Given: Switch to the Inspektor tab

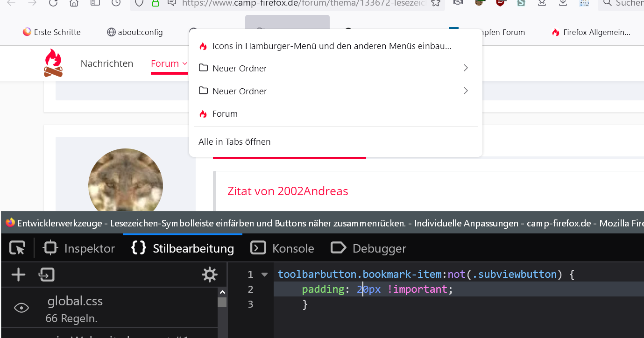Looking at the screenshot, I should coord(79,248).
